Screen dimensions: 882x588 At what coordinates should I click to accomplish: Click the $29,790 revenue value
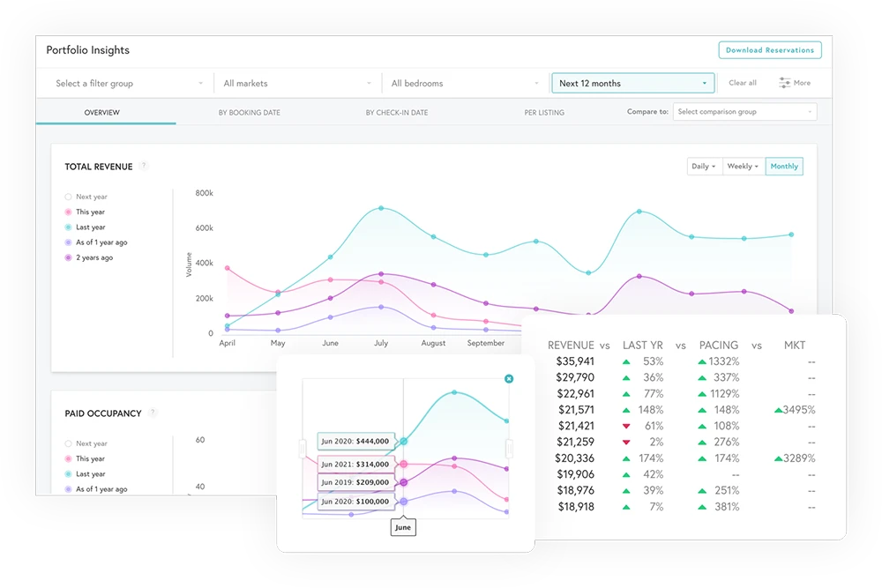575,377
